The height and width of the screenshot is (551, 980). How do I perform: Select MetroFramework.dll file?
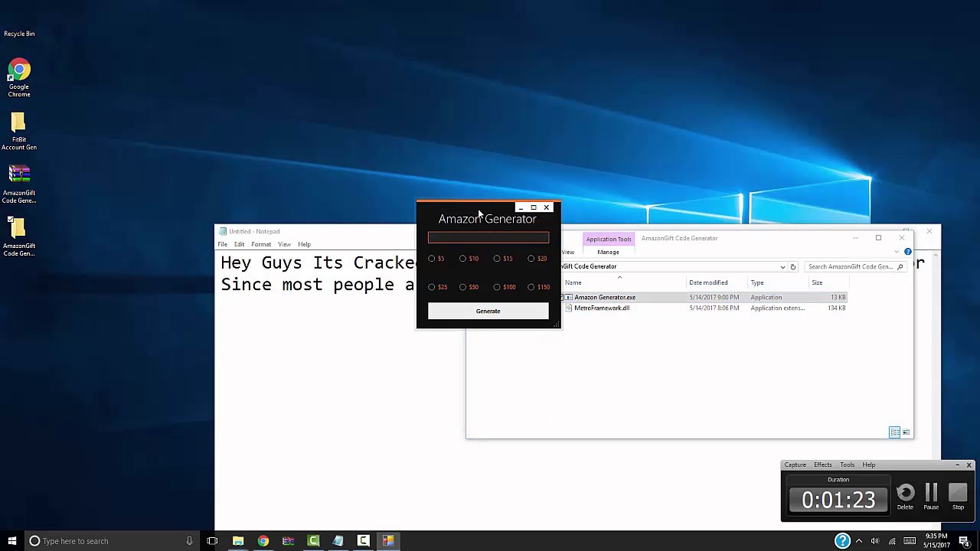pyautogui.click(x=602, y=308)
